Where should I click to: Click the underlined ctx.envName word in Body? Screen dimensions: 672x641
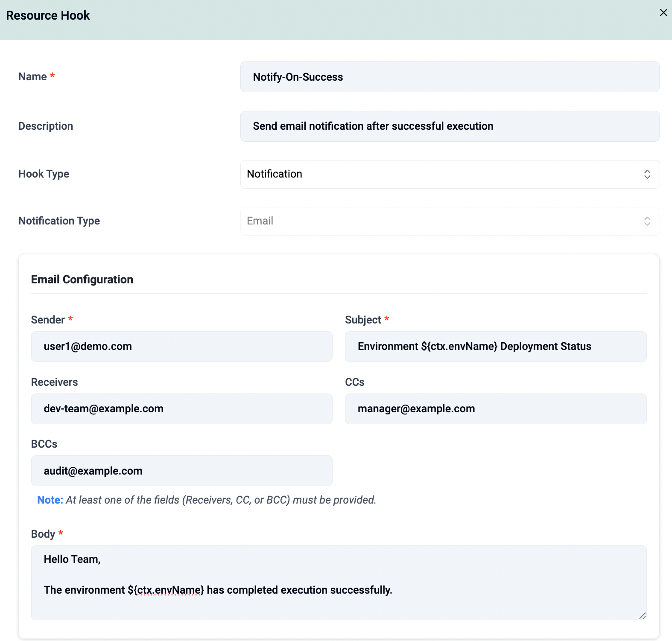tap(169, 590)
